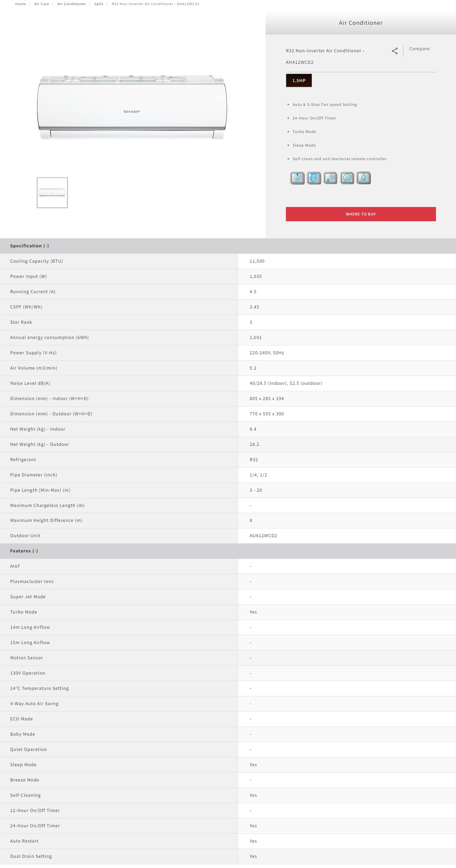Click the 'Star Rank' label
Image resolution: width=456 pixels, height=868 pixels.
point(21,322)
